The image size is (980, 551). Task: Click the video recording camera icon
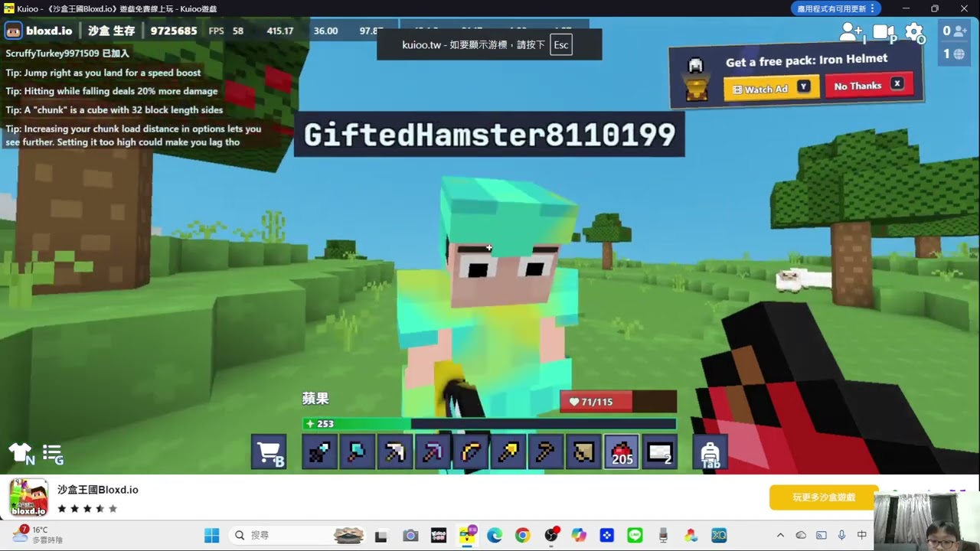884,33
